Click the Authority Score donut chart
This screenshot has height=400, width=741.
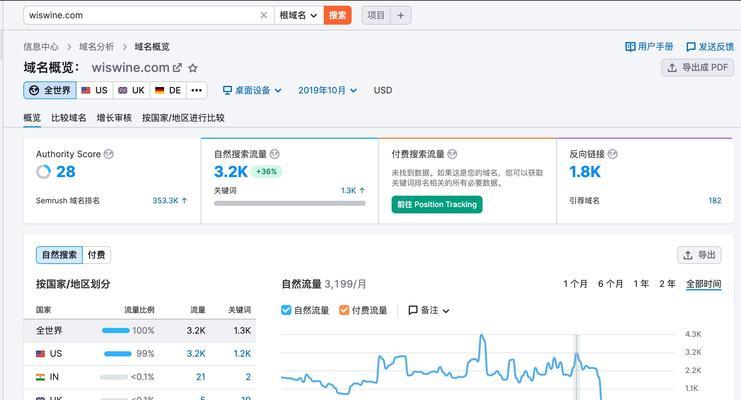coord(43,172)
